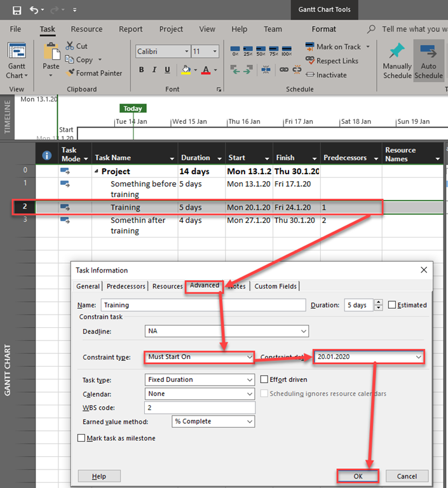Viewport: 448px width, 488px height.
Task: Check Mark task as milestone
Action: 81,438
